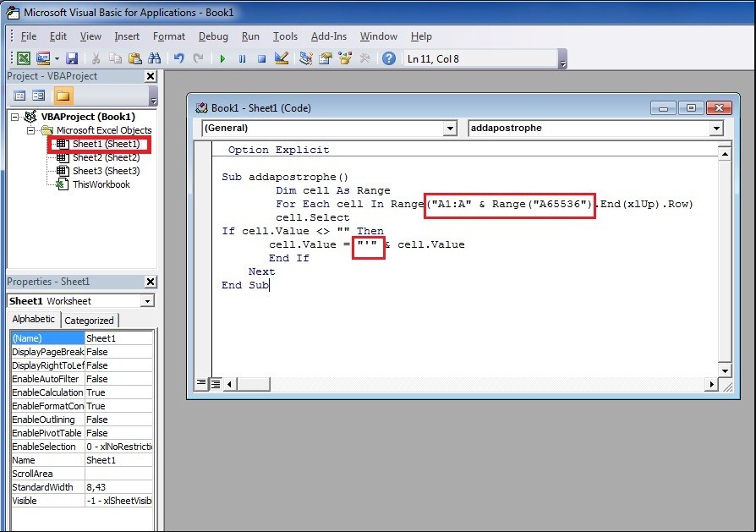
Task: Open the Format menu
Action: (169, 36)
